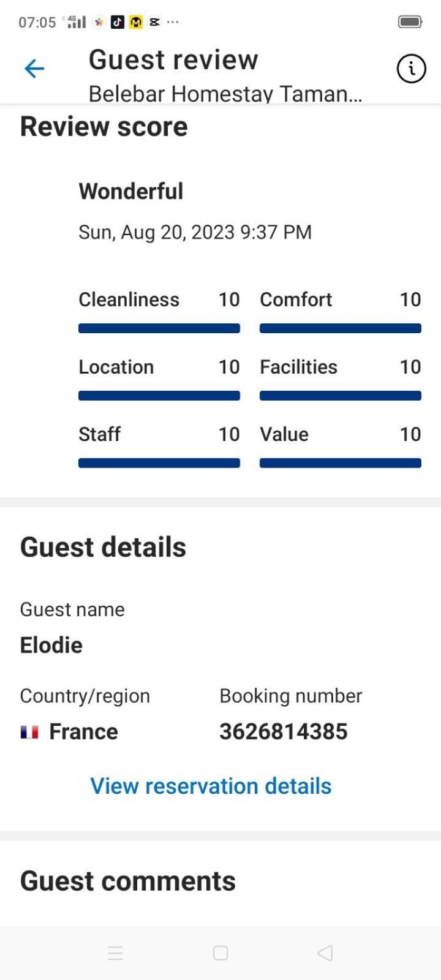This screenshot has height=980, width=441.
Task: Tap the Cleanliness score bar
Action: 159,329
